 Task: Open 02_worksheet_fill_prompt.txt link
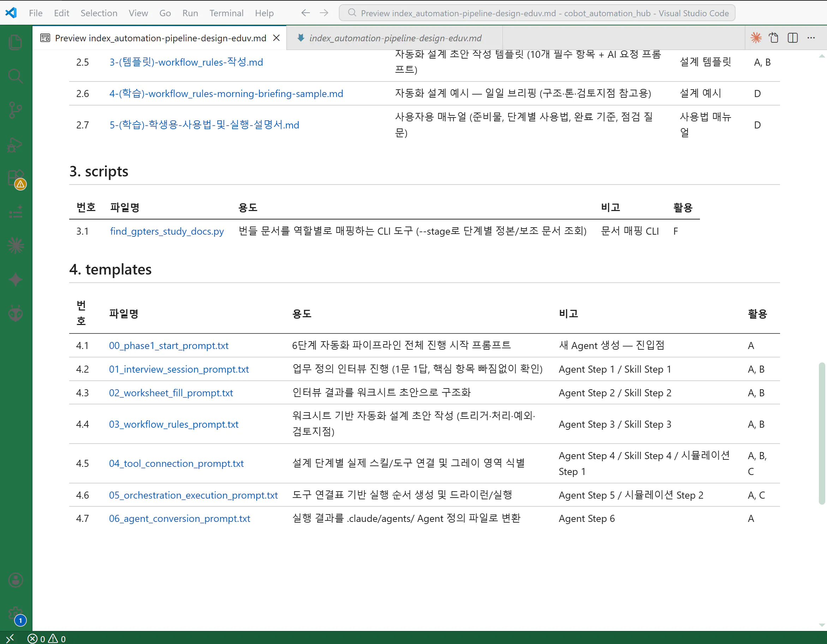[x=171, y=393]
